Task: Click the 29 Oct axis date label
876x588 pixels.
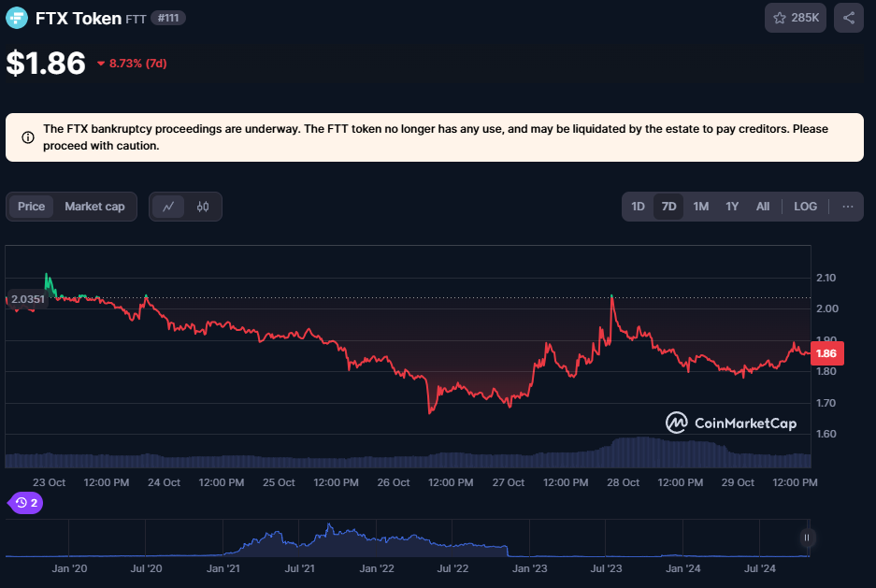Action: (x=738, y=482)
